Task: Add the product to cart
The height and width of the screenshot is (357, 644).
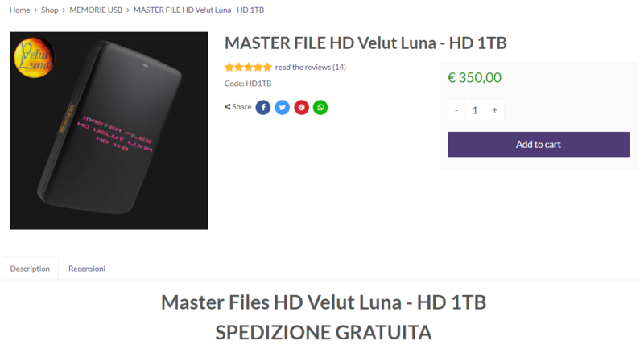Action: coord(539,145)
